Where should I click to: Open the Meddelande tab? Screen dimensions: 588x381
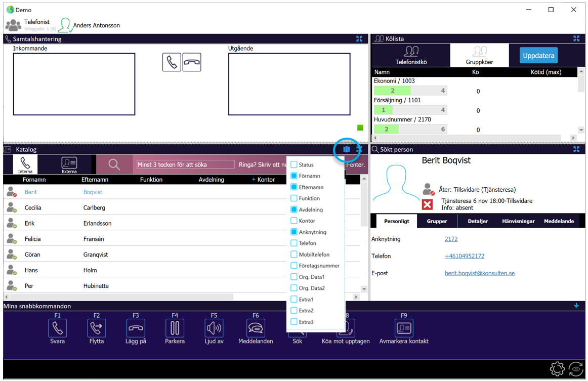click(x=559, y=221)
